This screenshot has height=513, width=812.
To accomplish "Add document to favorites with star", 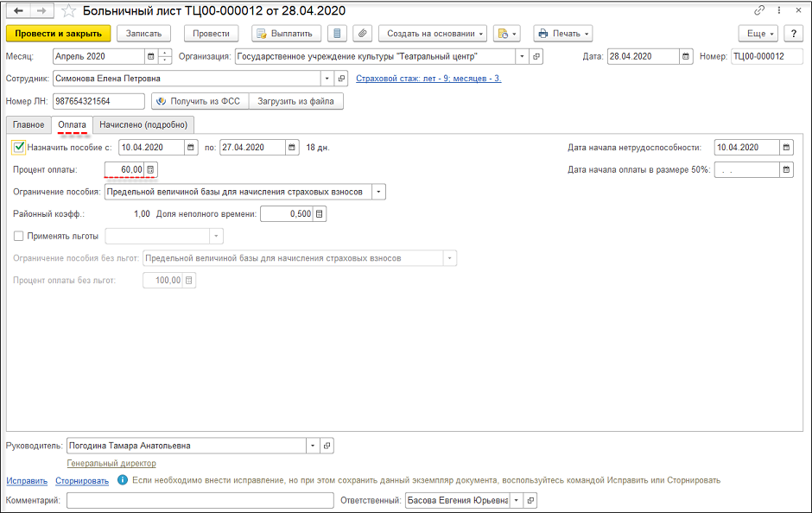I will point(68,11).
